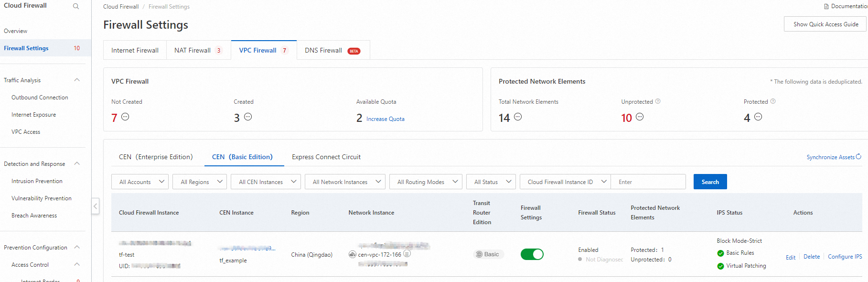Open the All Accounts dropdown
868x282 pixels.
point(140,182)
